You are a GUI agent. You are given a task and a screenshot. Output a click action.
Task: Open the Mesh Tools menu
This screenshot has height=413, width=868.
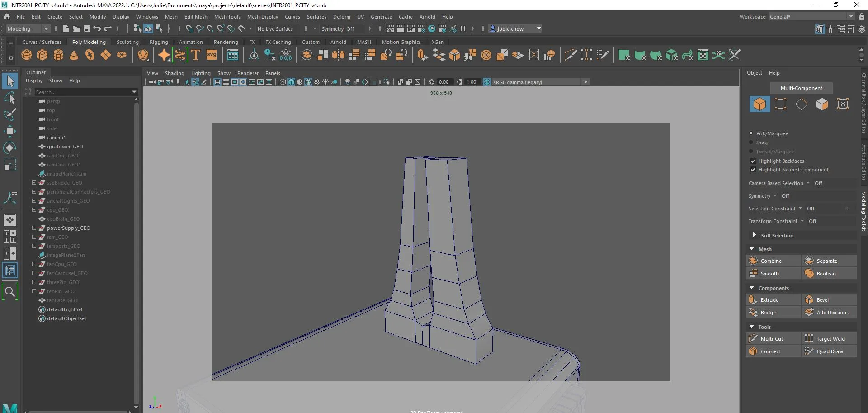pyautogui.click(x=227, y=17)
